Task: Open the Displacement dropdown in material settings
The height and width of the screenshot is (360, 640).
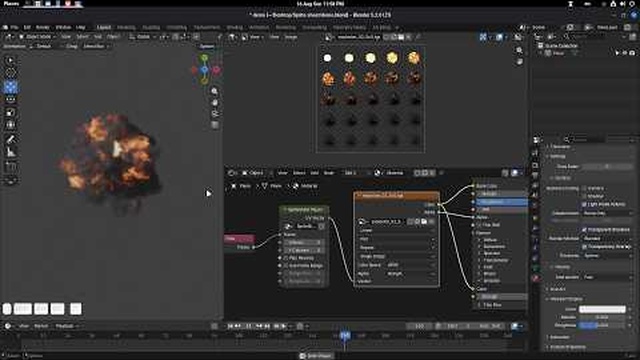Action: pyautogui.click(x=606, y=213)
